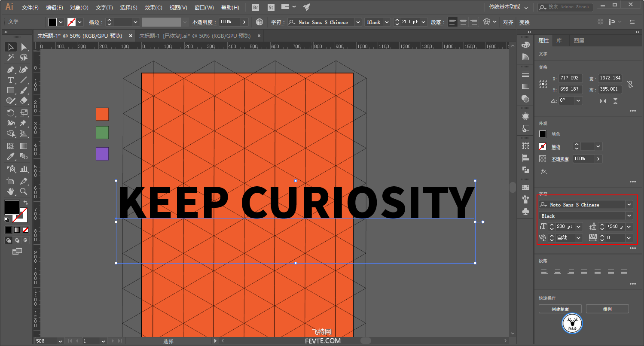Image resolution: width=644 pixels, height=346 pixels.
Task: Switch to the 图层 panel tab
Action: [579, 41]
